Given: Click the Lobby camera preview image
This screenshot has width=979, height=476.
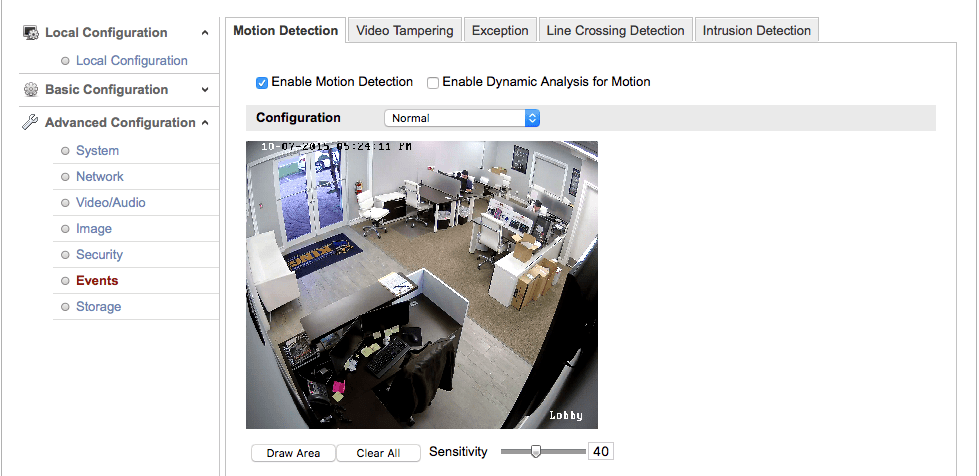Looking at the screenshot, I should 422,285.
